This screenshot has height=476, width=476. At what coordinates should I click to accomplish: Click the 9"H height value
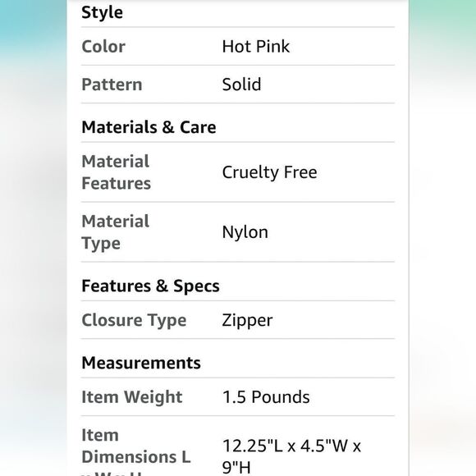(236, 468)
